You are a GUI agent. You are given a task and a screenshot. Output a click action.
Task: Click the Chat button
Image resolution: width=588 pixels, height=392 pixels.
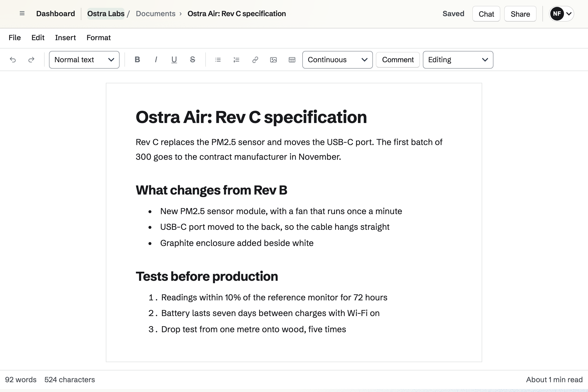coord(486,14)
